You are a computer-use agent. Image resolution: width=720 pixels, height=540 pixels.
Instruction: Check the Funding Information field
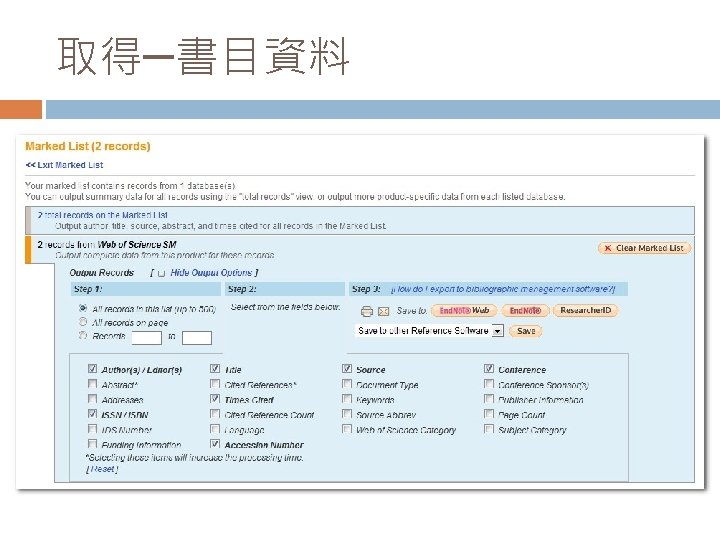92,444
